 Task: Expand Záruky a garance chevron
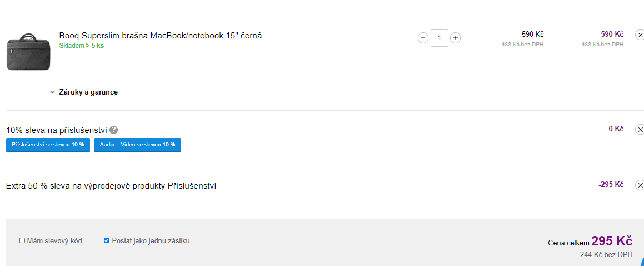point(52,92)
